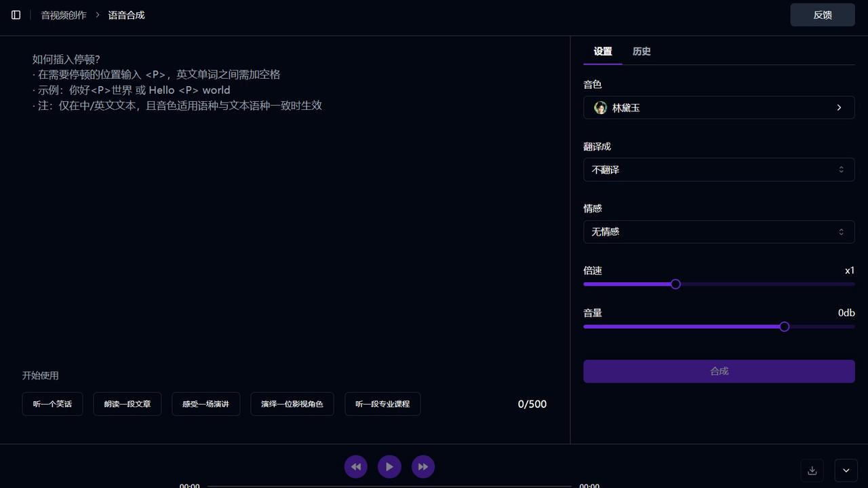This screenshot has width=868, height=488.
Task: Open the 翻译成 dropdown
Action: tap(718, 170)
